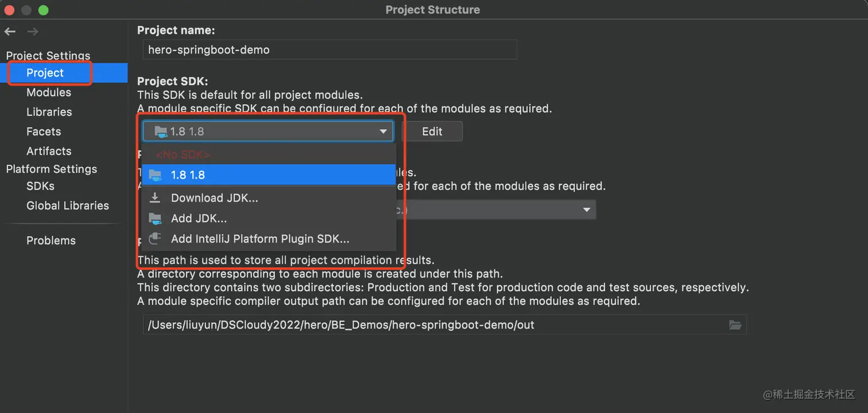The height and width of the screenshot is (413, 868).
Task: Click folder browse icon in output path
Action: [735, 325]
